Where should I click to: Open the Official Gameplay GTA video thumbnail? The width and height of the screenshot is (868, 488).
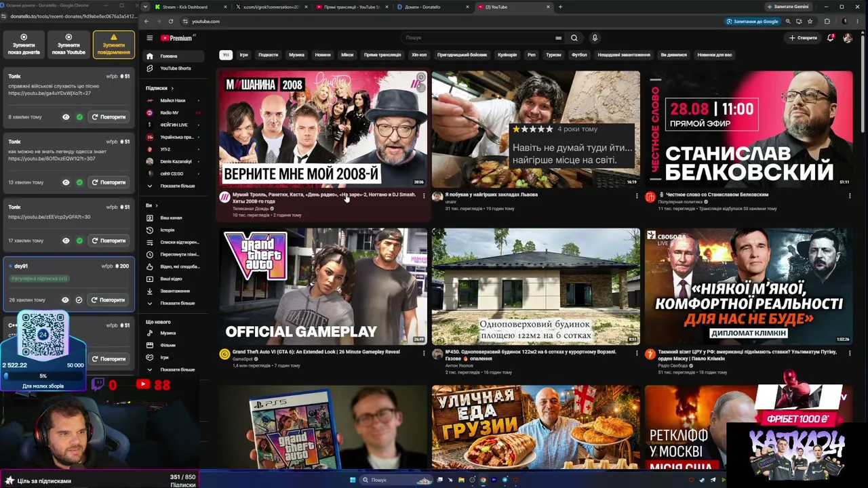click(x=323, y=287)
